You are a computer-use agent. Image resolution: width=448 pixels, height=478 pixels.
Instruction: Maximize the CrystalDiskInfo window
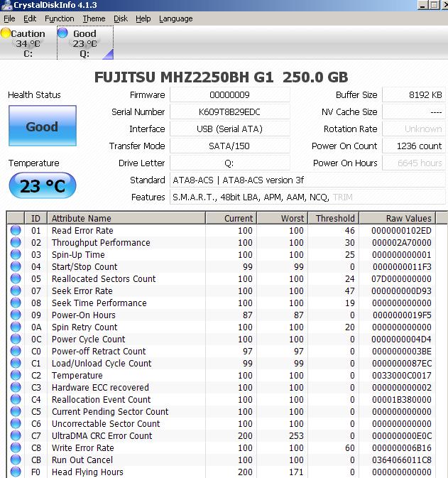pos(435,5)
